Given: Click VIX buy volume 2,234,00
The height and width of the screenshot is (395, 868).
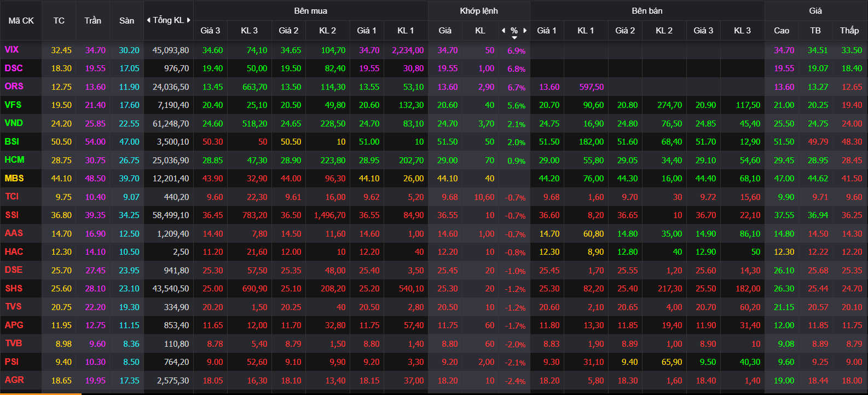Looking at the screenshot, I should [408, 50].
